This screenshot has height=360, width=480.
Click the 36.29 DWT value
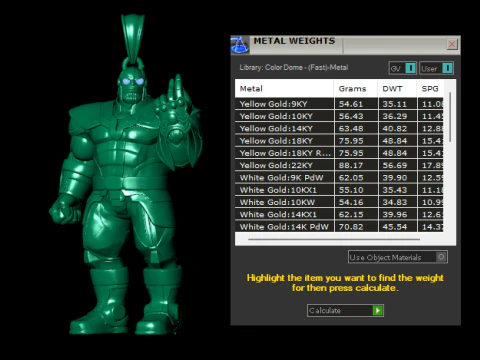pyautogui.click(x=394, y=116)
